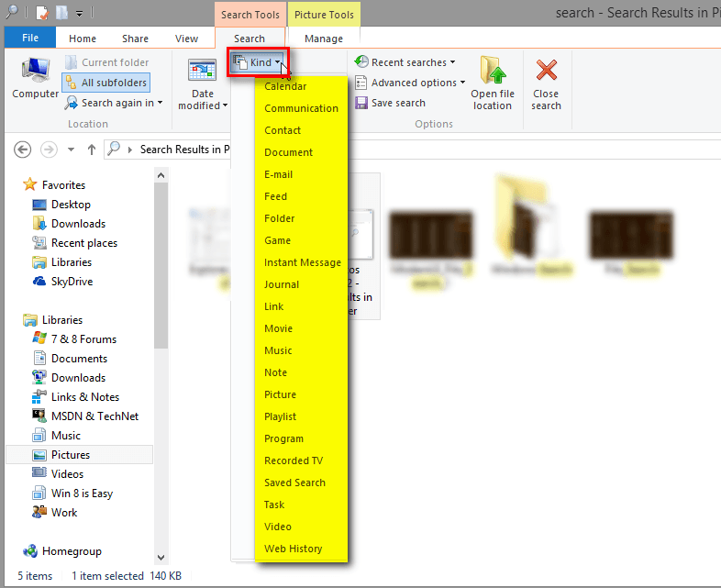Image resolution: width=721 pixels, height=588 pixels.
Task: Click the red Close search icon
Action: 546,72
